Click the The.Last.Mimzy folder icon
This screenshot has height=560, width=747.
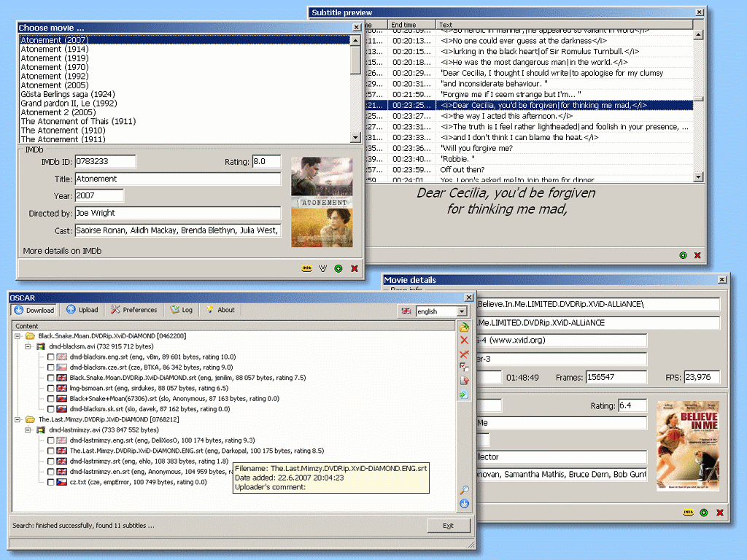click(x=30, y=419)
